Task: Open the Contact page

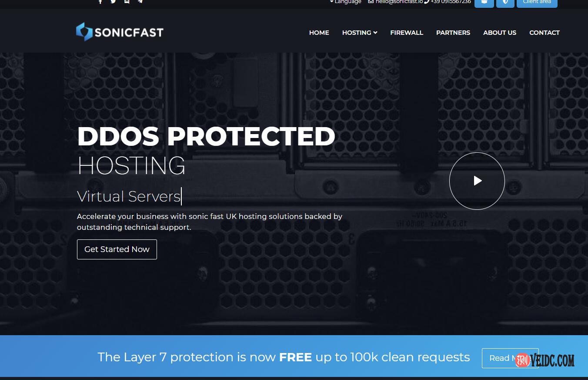Action: [545, 33]
